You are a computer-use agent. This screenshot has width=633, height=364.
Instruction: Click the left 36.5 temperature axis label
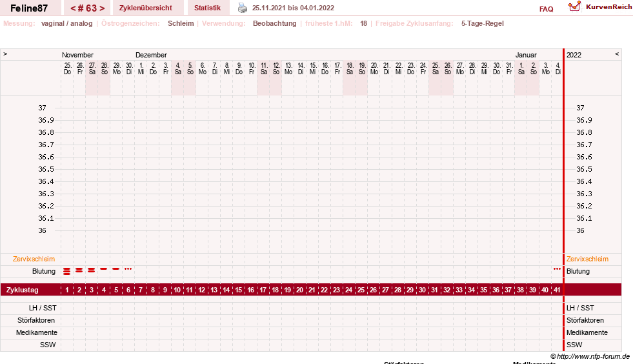click(46, 169)
